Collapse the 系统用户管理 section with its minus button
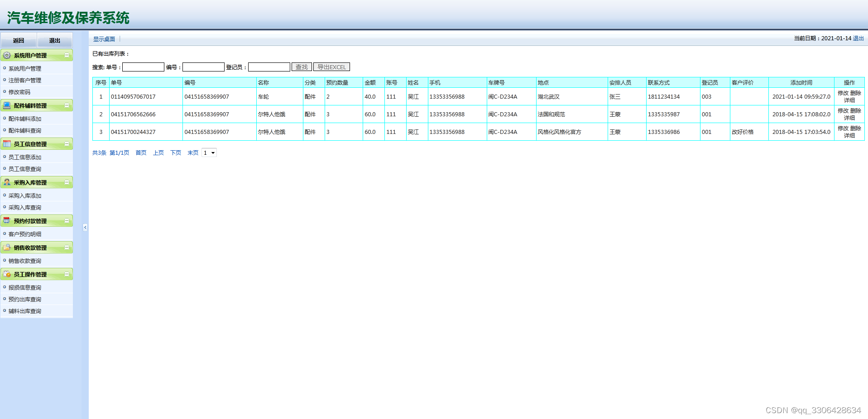Image resolution: width=868 pixels, height=419 pixels. pos(67,55)
